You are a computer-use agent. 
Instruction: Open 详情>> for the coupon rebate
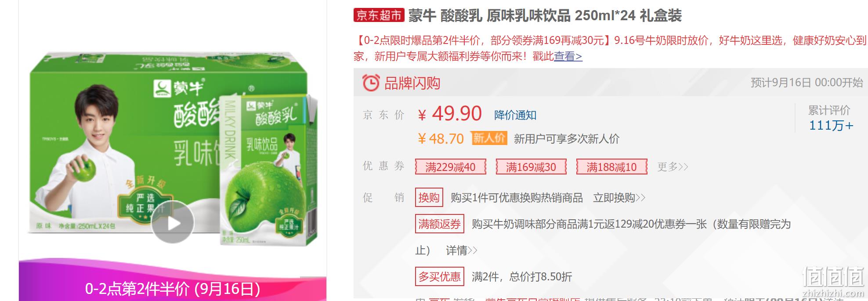462,250
